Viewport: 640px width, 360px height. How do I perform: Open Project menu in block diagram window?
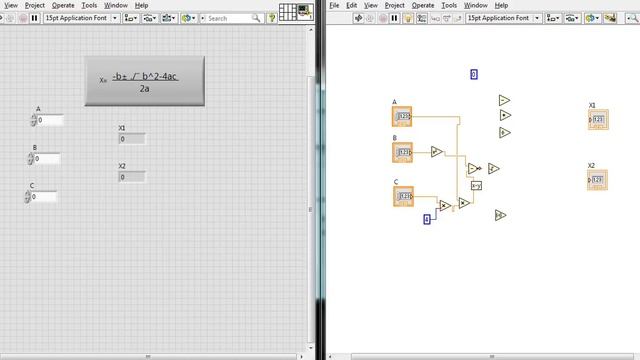pos(394,5)
